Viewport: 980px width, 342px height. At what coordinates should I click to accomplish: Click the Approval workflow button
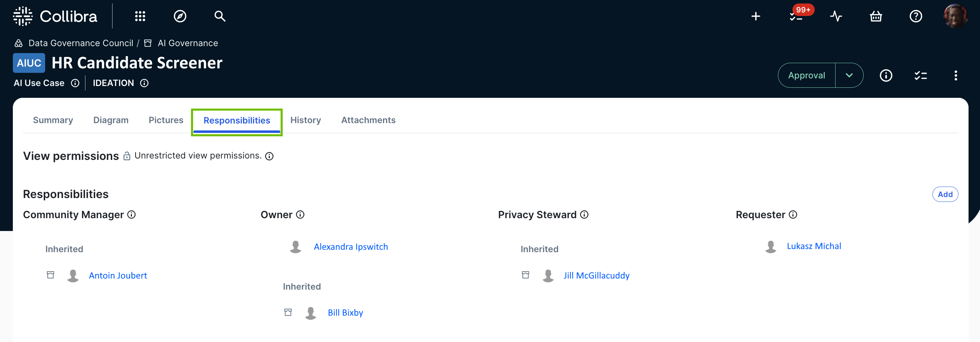[806, 75]
